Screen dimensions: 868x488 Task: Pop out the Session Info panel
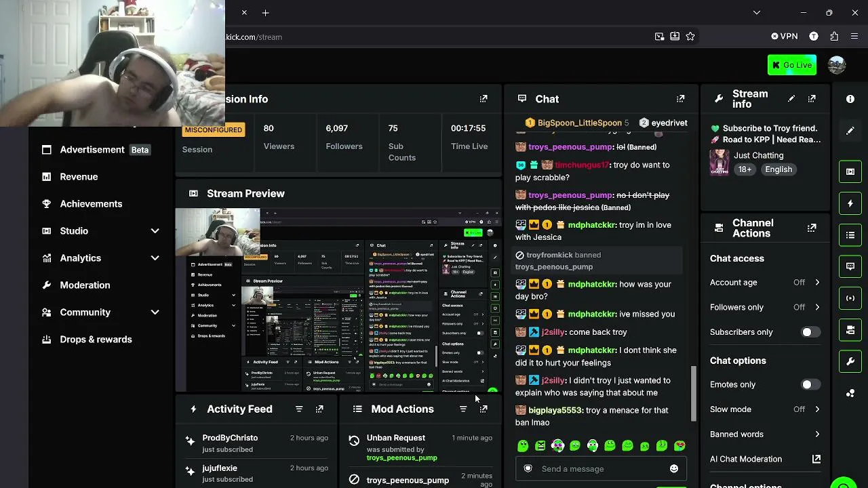484,99
